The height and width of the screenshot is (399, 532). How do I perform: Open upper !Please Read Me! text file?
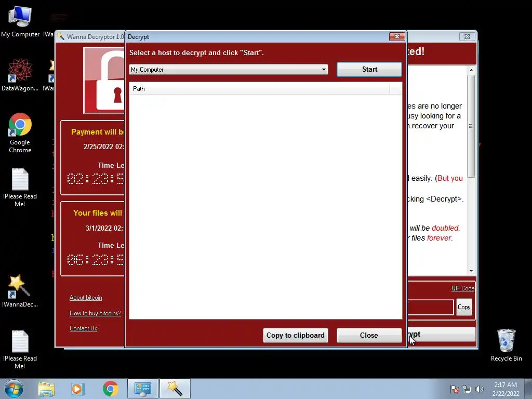[x=20, y=188]
